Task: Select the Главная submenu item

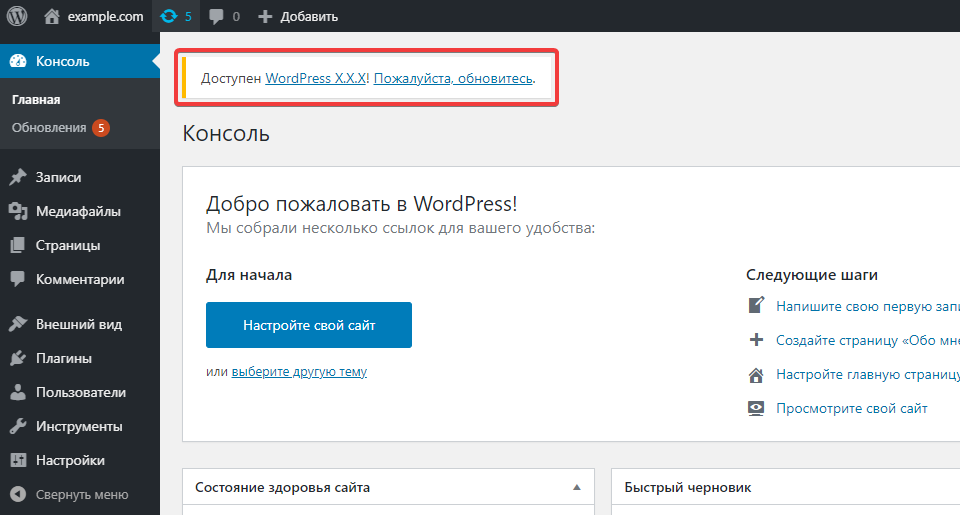Action: coord(36,99)
